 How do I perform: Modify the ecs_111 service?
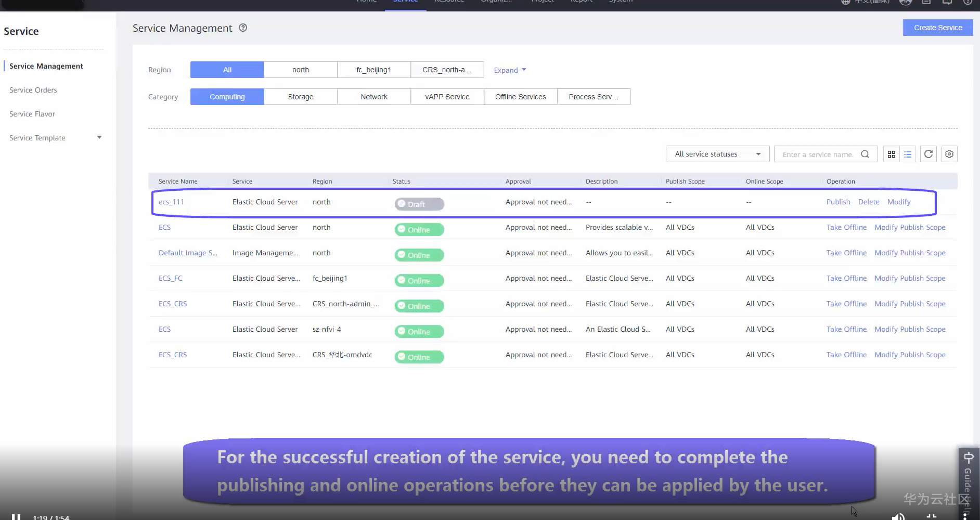[899, 202]
